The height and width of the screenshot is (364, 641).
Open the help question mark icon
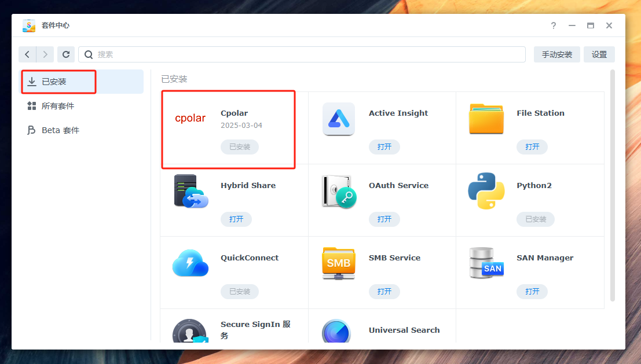click(554, 25)
